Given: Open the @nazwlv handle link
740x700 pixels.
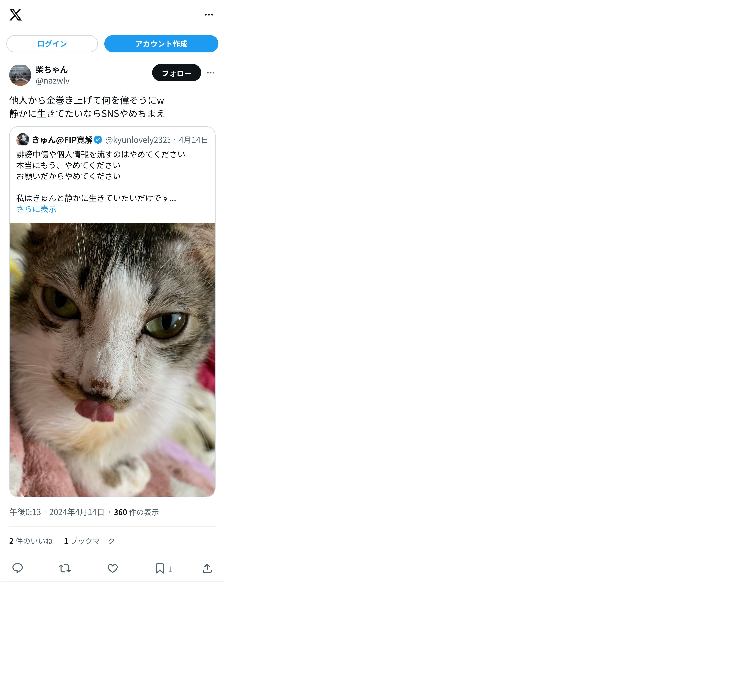Looking at the screenshot, I should tap(53, 81).
